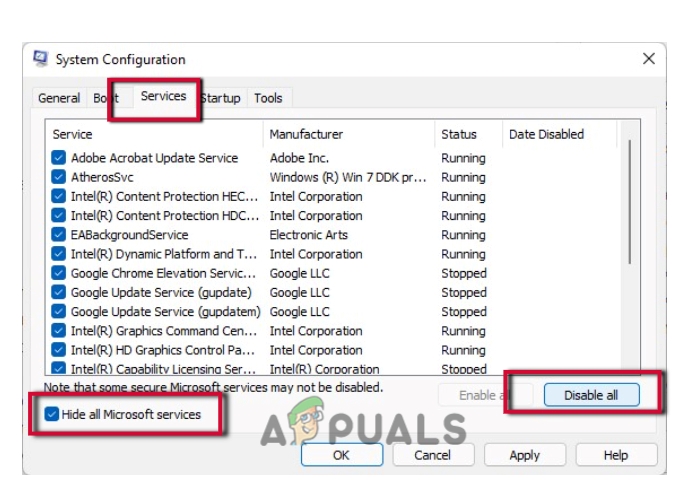674x494 pixels.
Task: Uncheck Google Update Service (gupdatem)
Action: [58, 311]
